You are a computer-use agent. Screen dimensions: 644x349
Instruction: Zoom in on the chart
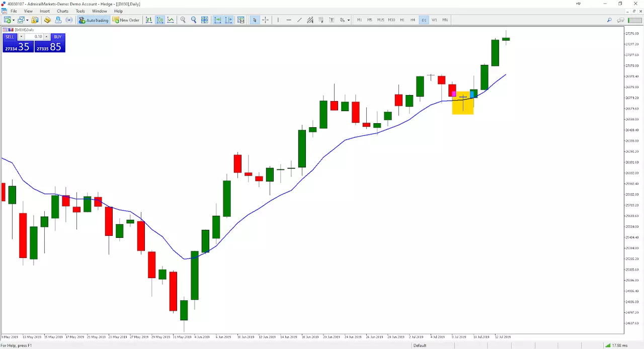tap(183, 20)
